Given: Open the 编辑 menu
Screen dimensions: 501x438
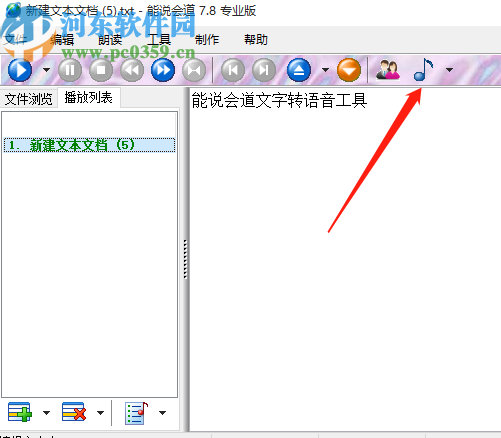Looking at the screenshot, I should pos(62,40).
